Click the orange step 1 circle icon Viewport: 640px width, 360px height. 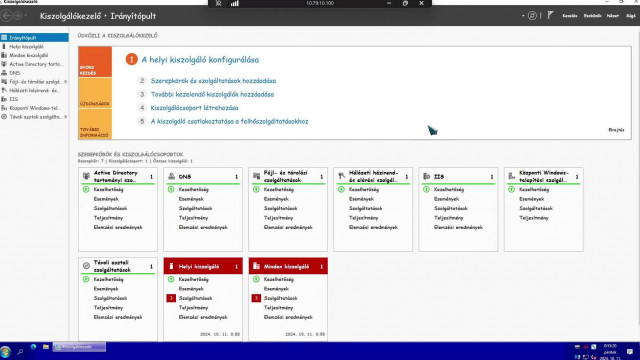[131, 60]
